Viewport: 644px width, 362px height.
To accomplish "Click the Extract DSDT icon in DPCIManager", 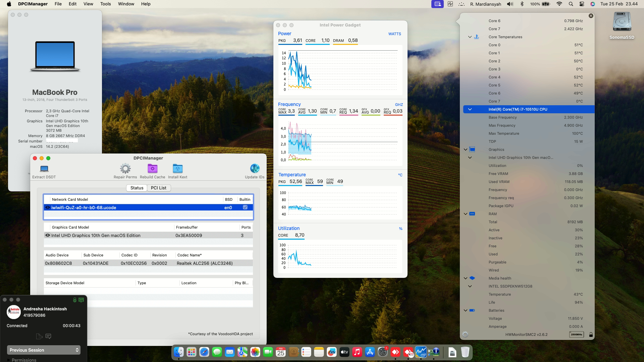I will tap(43, 169).
